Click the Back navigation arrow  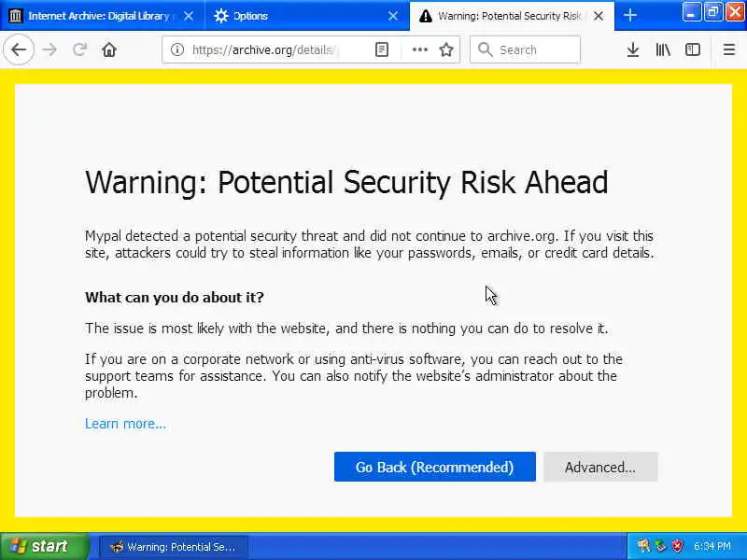[x=19, y=50]
